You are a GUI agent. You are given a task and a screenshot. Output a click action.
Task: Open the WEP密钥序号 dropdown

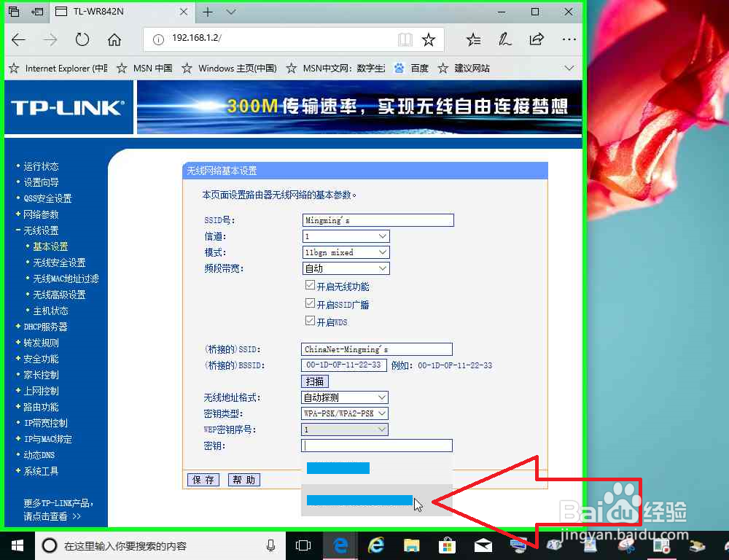point(345,429)
